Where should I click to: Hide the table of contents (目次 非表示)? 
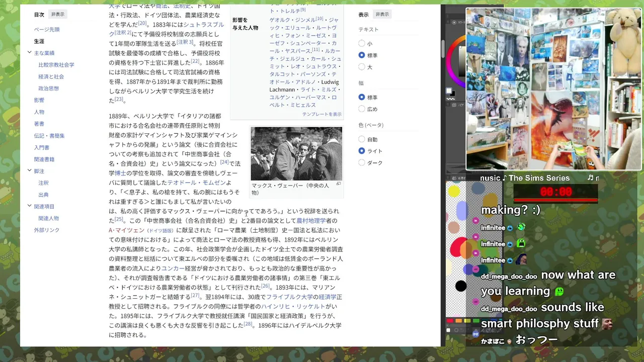[57, 15]
